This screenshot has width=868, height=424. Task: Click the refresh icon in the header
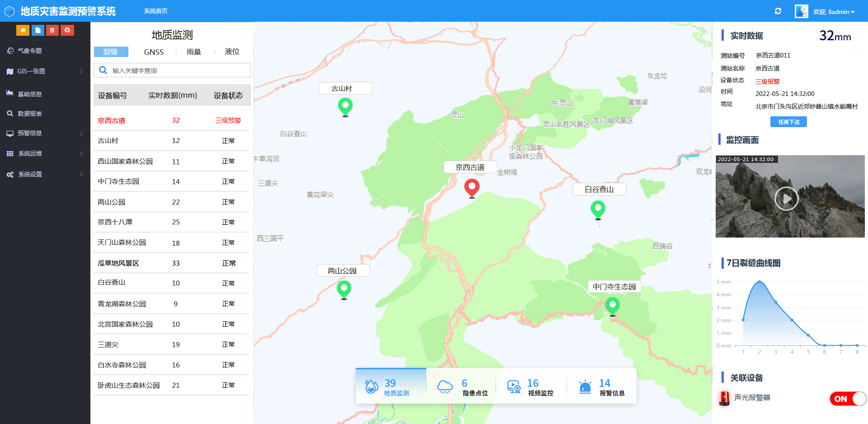pyautogui.click(x=778, y=11)
